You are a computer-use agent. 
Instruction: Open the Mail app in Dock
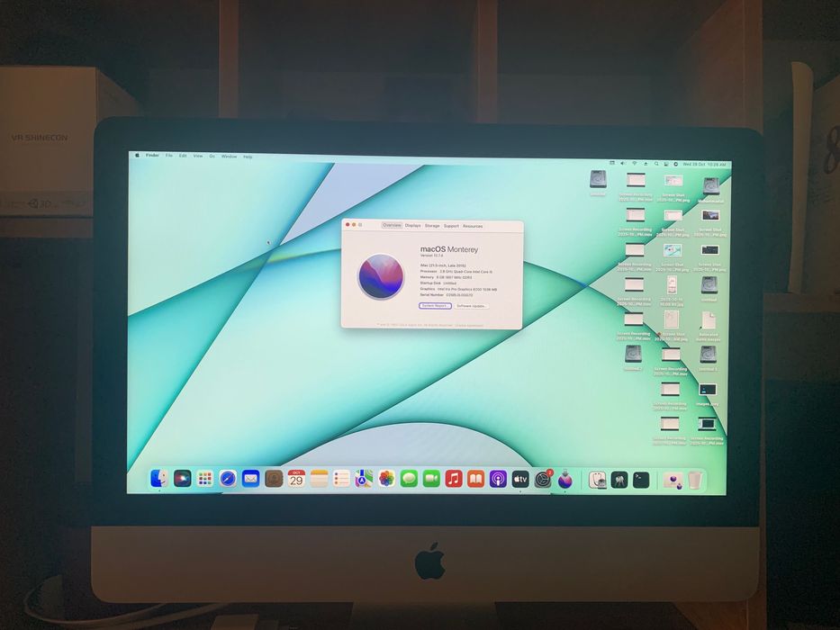250,479
